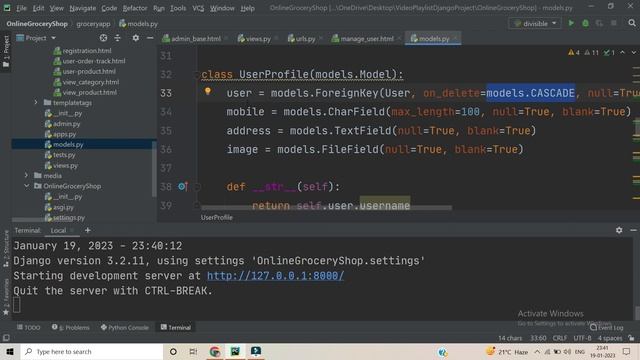This screenshot has height=360, width=640.
Task: Click the UserProfile breadcrumb below editor
Action: pos(217,218)
